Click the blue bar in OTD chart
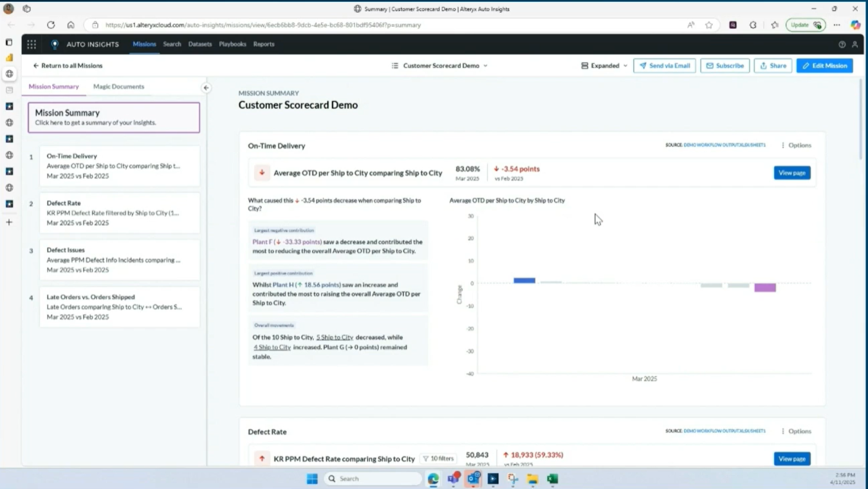This screenshot has height=489, width=868. click(524, 281)
